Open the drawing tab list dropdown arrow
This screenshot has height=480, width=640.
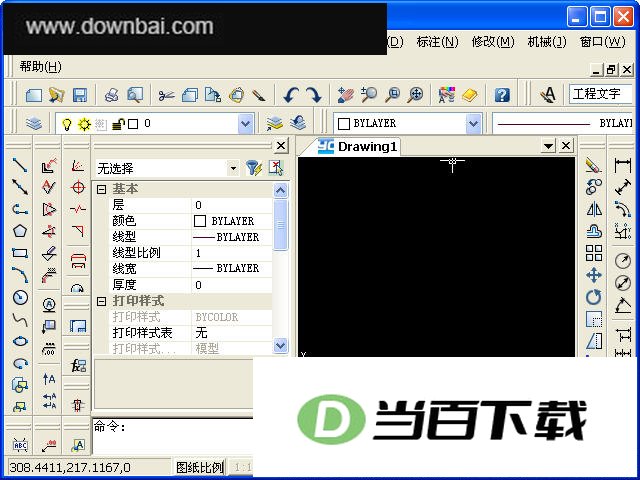(x=548, y=146)
